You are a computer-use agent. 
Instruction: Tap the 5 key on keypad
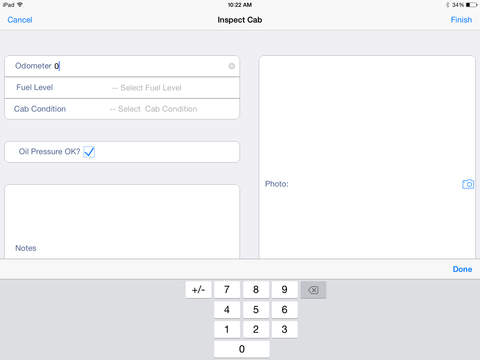click(256, 310)
